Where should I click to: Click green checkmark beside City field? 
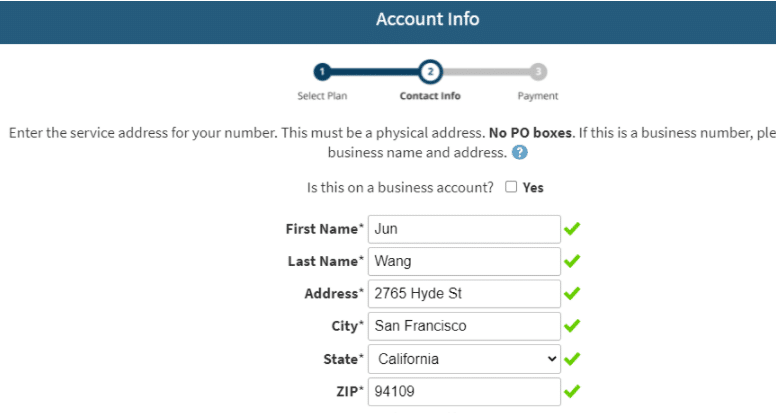572,326
